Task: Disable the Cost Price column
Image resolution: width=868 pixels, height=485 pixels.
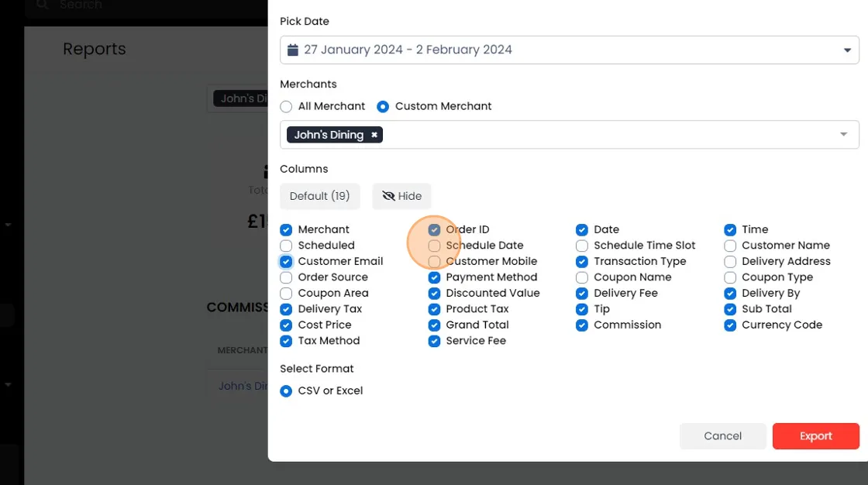Action: tap(286, 325)
